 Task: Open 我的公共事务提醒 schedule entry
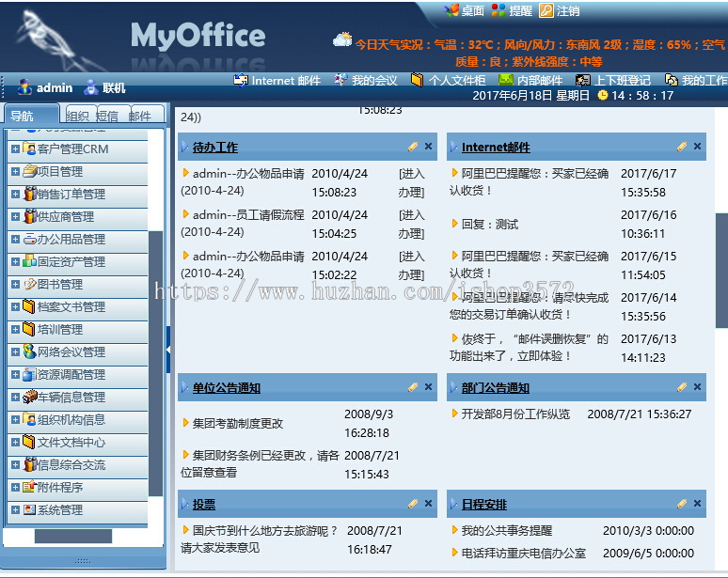(x=507, y=531)
